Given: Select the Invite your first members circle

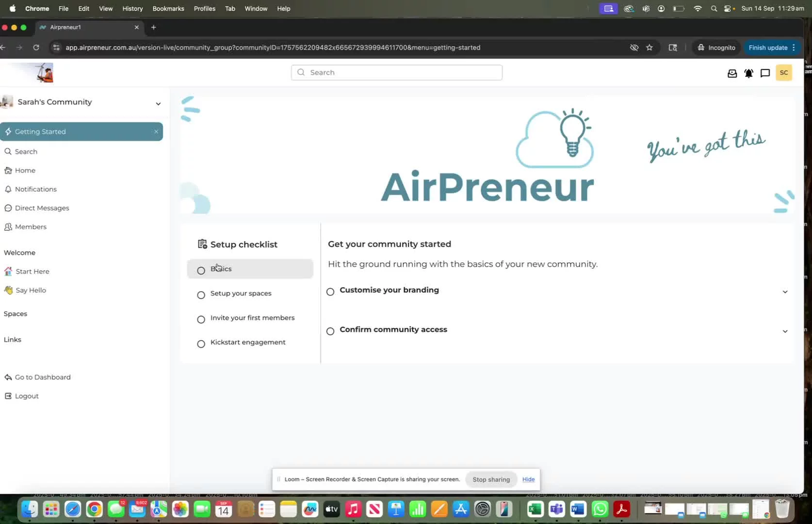Looking at the screenshot, I should (201, 319).
